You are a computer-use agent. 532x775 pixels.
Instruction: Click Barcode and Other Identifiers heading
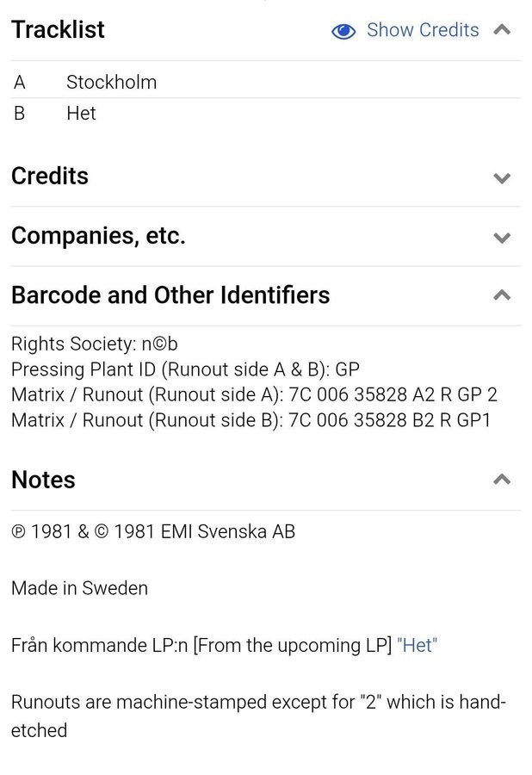pyautogui.click(x=170, y=295)
